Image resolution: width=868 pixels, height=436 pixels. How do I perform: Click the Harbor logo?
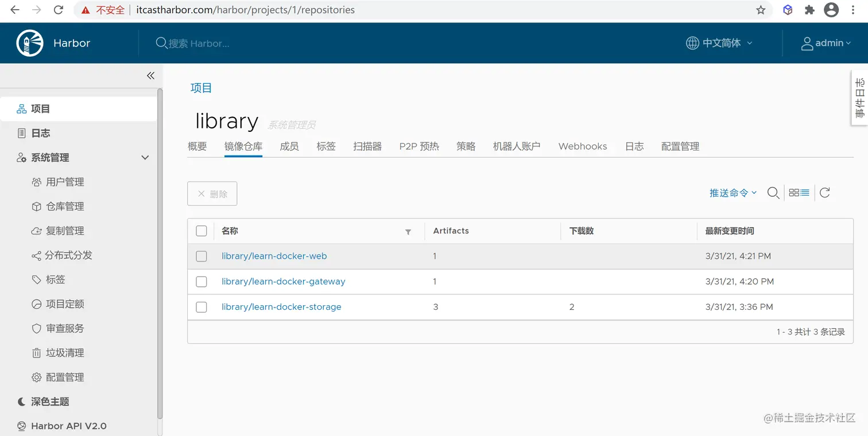pyautogui.click(x=29, y=42)
